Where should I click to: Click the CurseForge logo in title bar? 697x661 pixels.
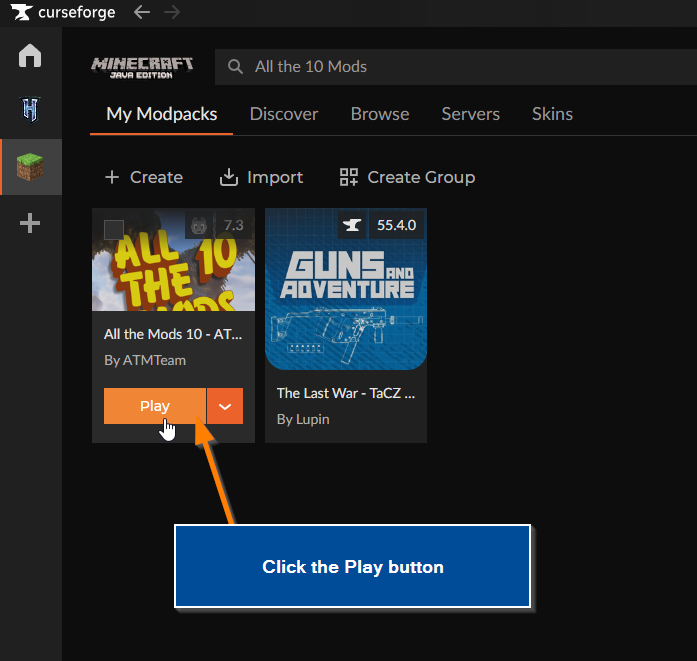[63, 12]
